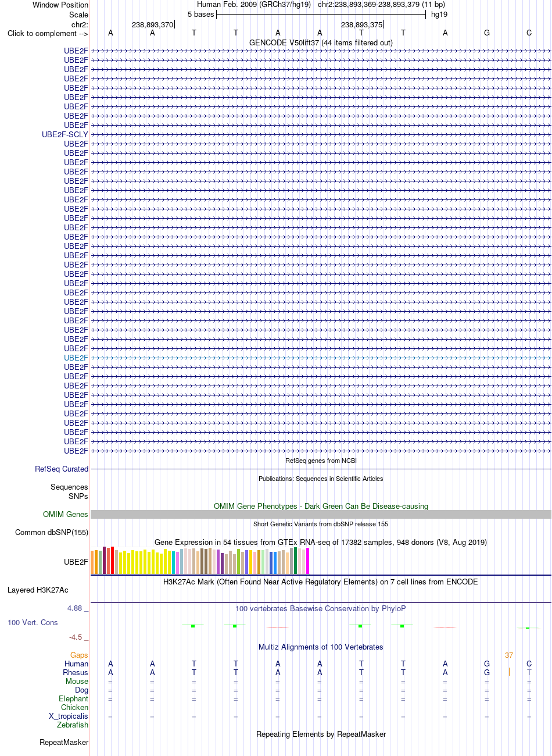Click the Sequences SNPs track label
Image resolution: width=552 pixels, height=756 pixels.
tap(69, 491)
